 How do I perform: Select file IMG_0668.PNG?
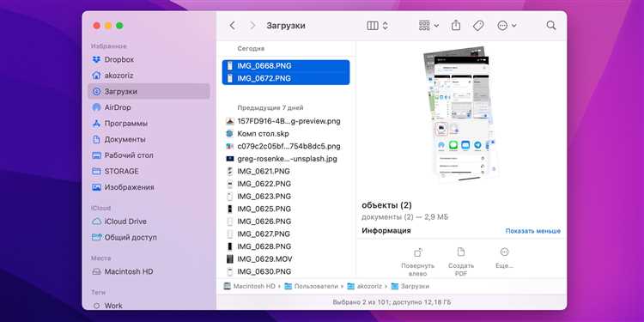pos(286,66)
